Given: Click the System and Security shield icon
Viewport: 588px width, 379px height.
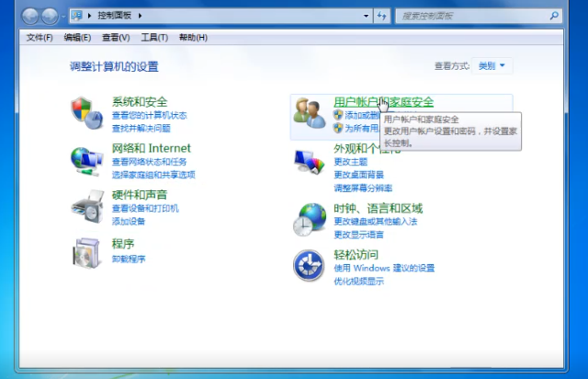Looking at the screenshot, I should 86,111.
